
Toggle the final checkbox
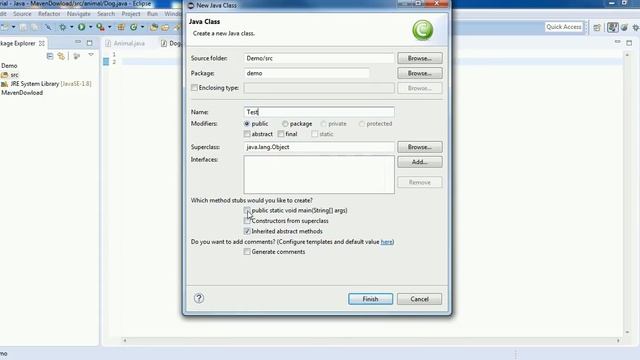281,134
